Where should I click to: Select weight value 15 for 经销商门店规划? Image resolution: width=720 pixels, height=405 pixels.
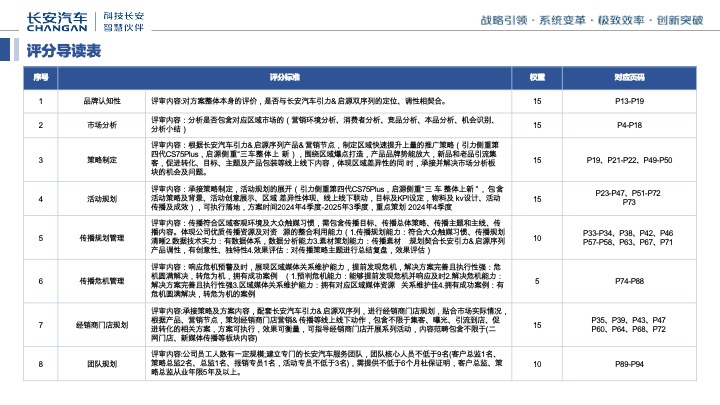tap(537, 325)
